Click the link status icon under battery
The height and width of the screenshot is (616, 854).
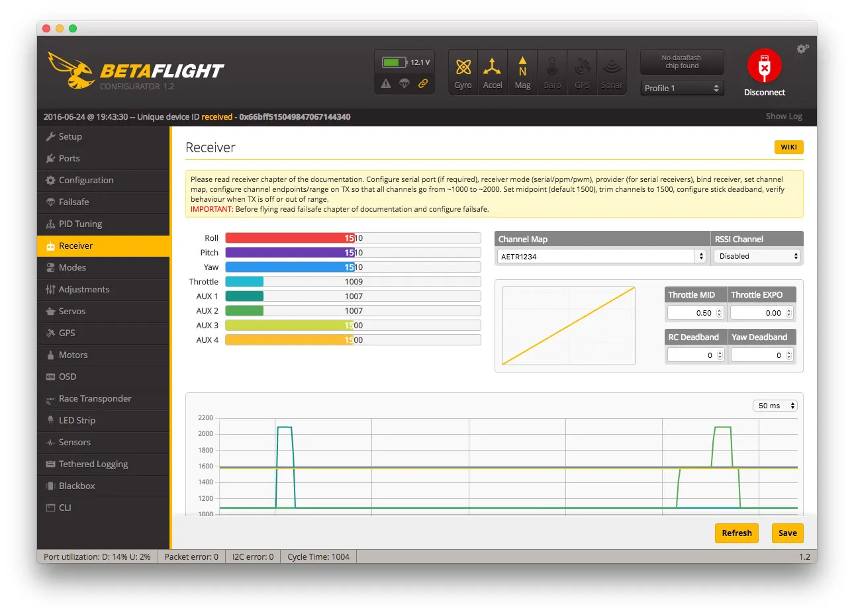[x=422, y=83]
